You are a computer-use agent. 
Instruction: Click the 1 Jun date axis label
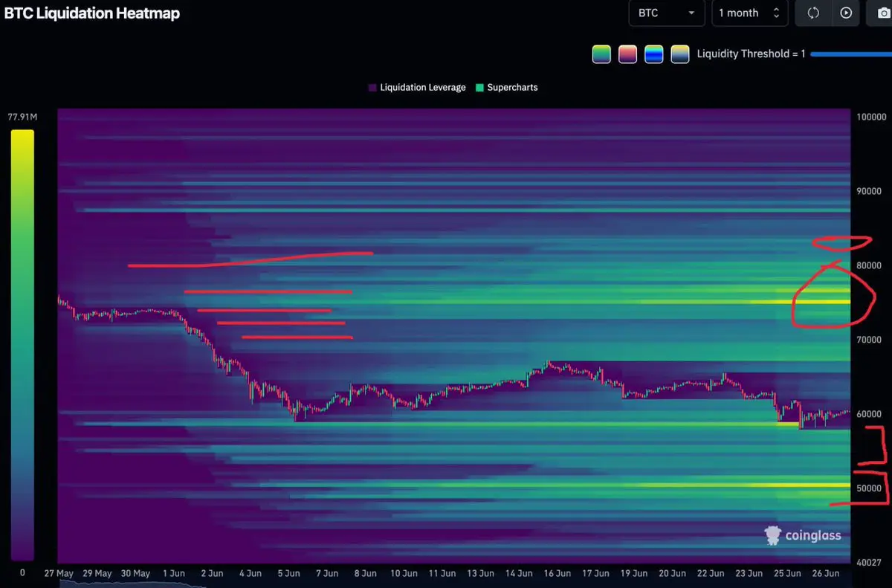point(172,573)
